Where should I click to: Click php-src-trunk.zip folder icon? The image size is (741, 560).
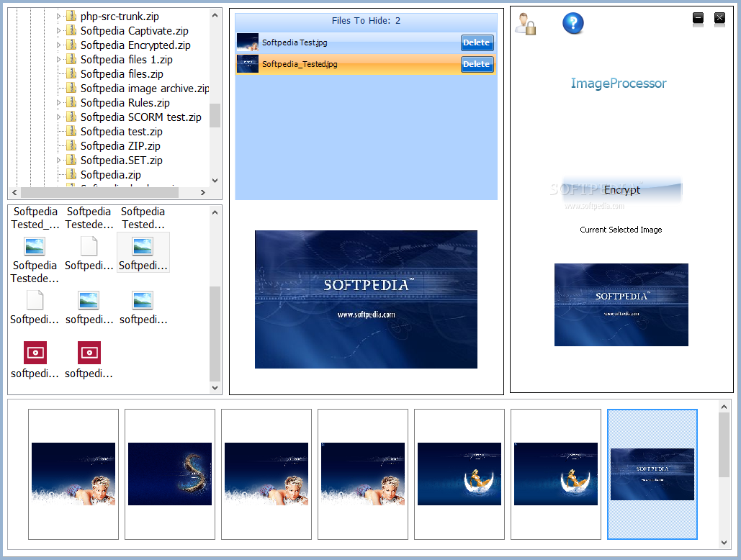(x=71, y=17)
